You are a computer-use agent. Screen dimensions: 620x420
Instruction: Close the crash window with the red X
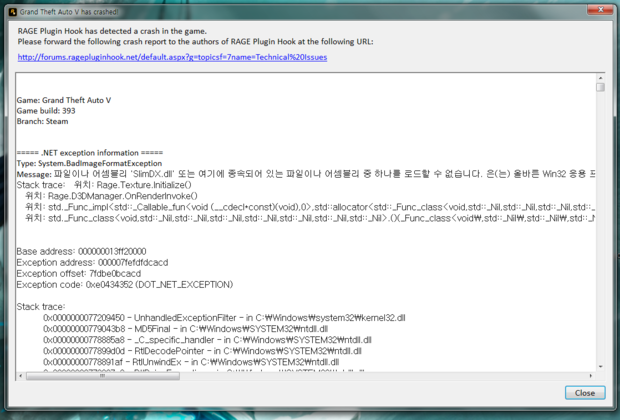[x=600, y=9]
